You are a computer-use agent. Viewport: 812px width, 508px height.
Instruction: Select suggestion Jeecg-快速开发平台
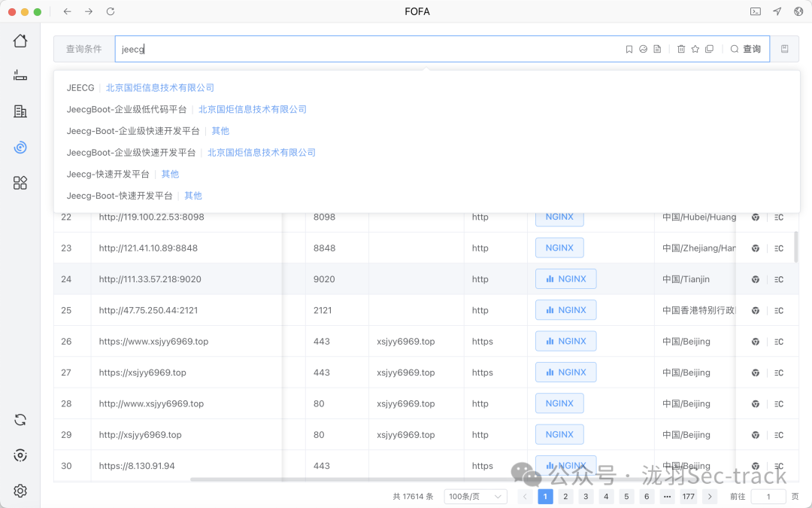(108, 174)
